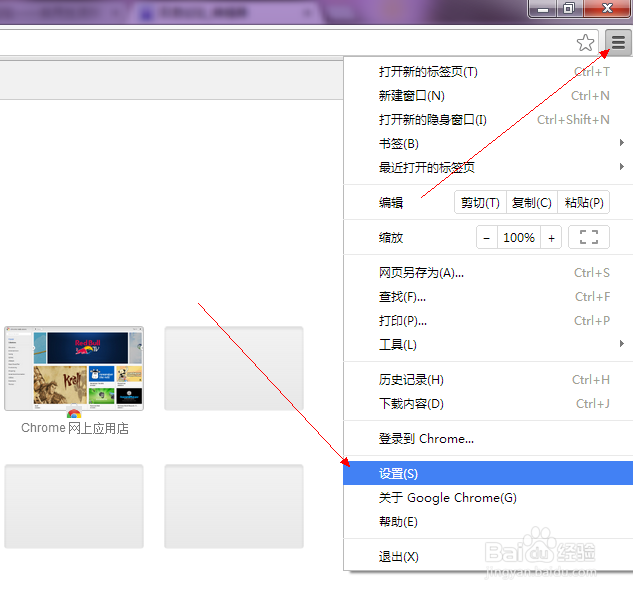This screenshot has height=594, width=633.
Task: Bookmark this page with the star icon
Action: click(585, 42)
